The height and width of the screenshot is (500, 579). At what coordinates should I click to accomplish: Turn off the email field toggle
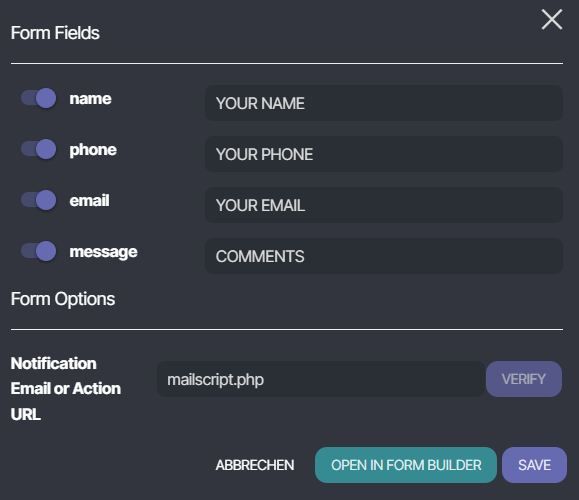[39, 200]
